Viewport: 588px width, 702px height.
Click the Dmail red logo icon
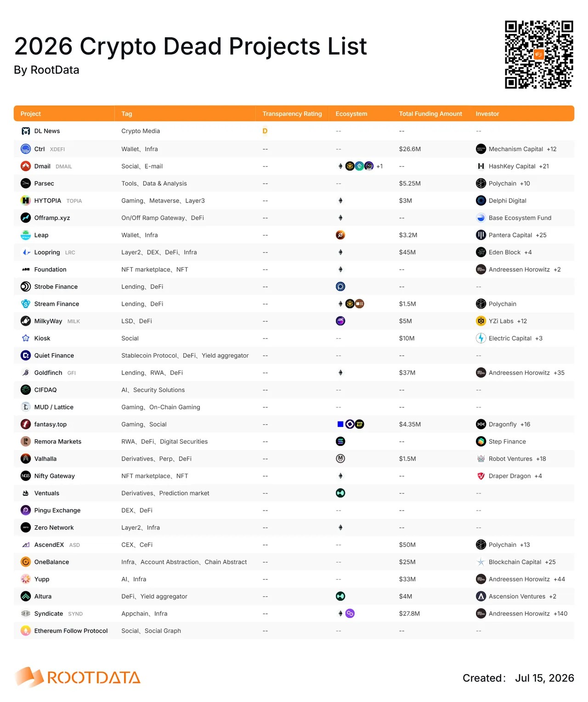click(x=26, y=166)
